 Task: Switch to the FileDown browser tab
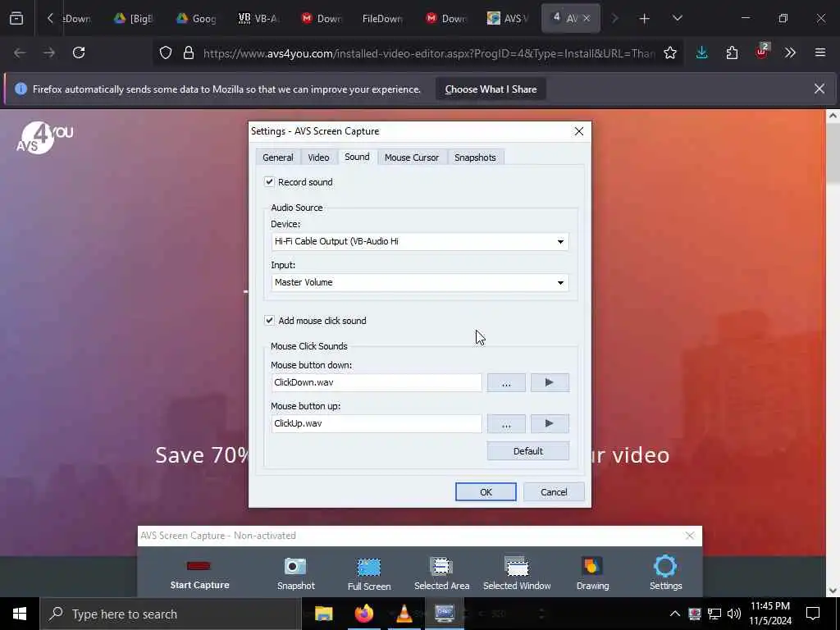tap(382, 18)
